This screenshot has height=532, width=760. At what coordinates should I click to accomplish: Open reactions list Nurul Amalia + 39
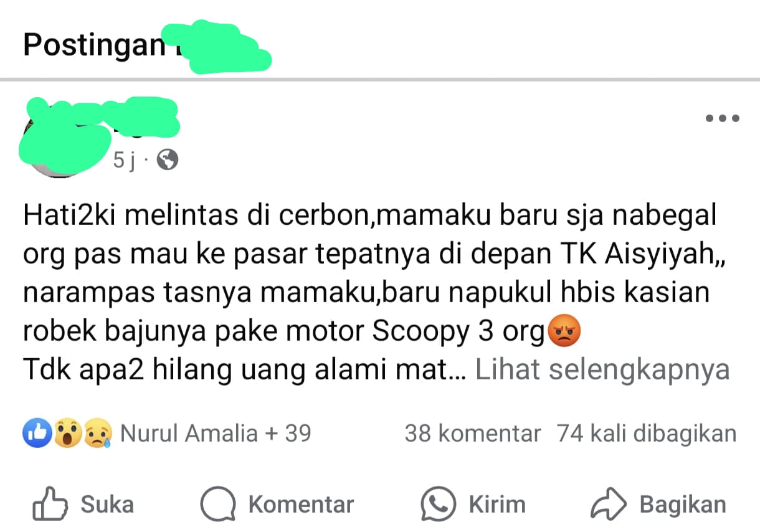coord(216,433)
